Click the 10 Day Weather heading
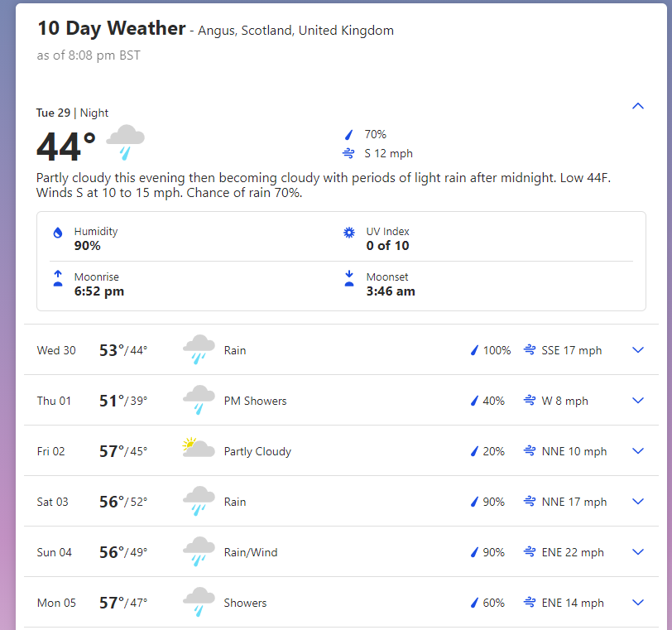This screenshot has width=672, height=630. tap(112, 28)
